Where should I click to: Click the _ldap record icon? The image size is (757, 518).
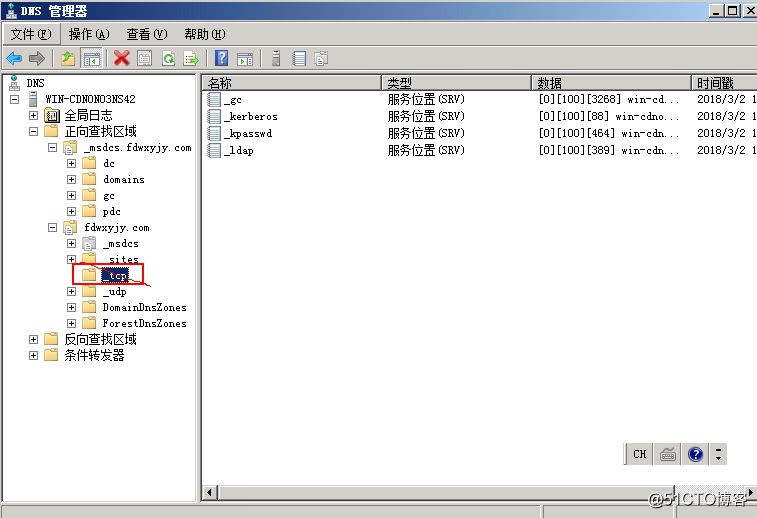(x=214, y=150)
